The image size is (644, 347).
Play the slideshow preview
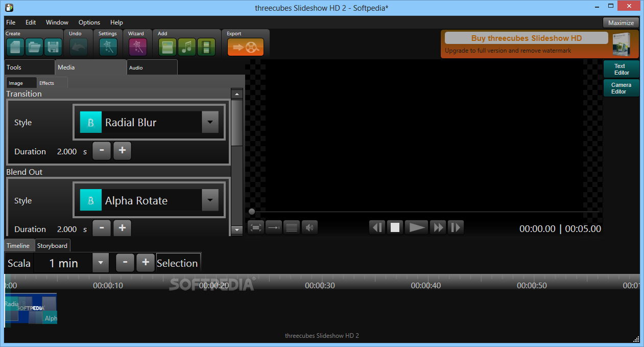[x=416, y=227]
